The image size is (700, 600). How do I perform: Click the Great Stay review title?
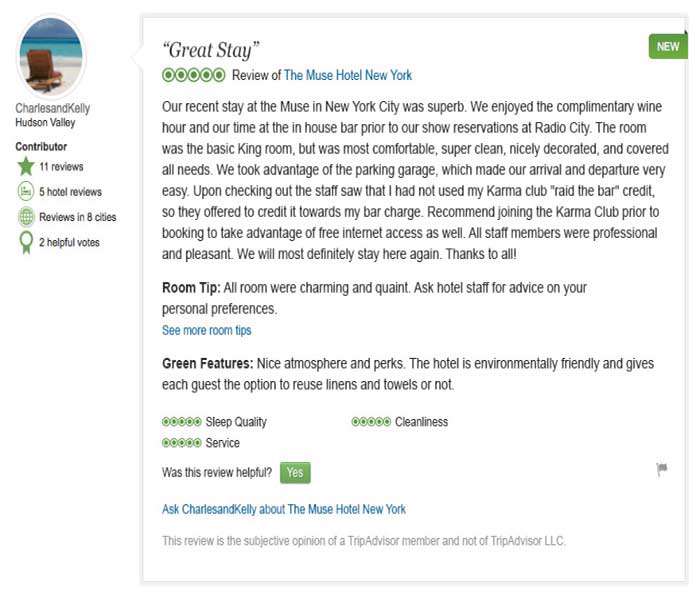211,50
